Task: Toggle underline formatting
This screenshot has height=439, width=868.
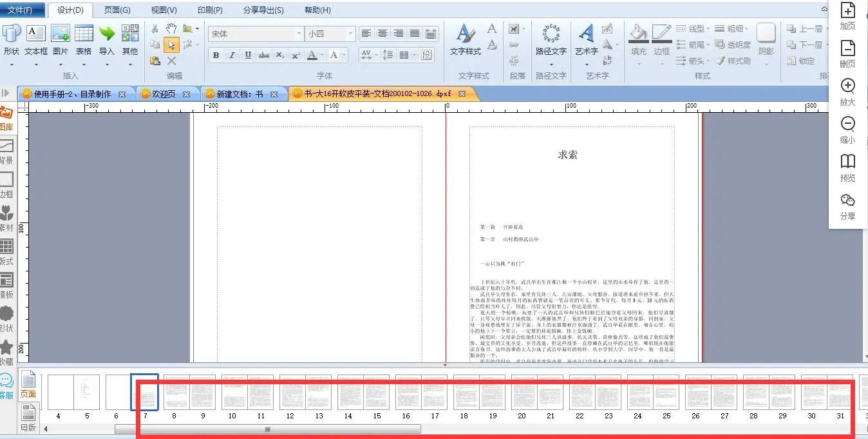Action: click(248, 55)
